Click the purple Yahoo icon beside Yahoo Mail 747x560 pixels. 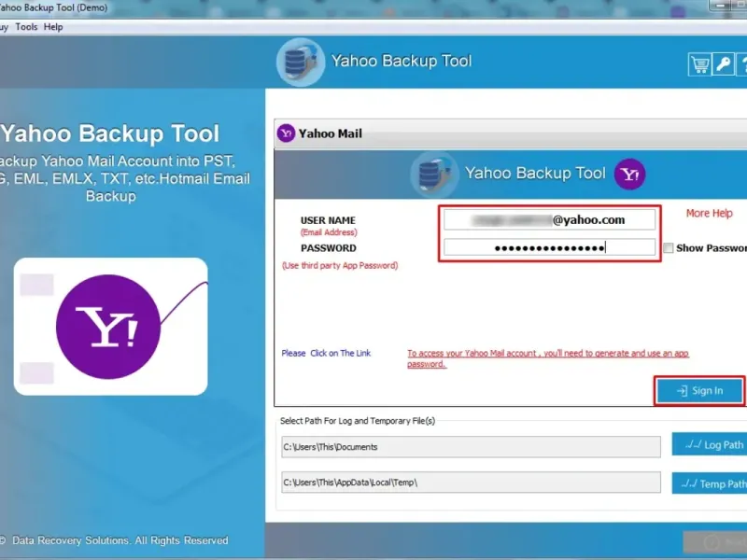(x=287, y=133)
